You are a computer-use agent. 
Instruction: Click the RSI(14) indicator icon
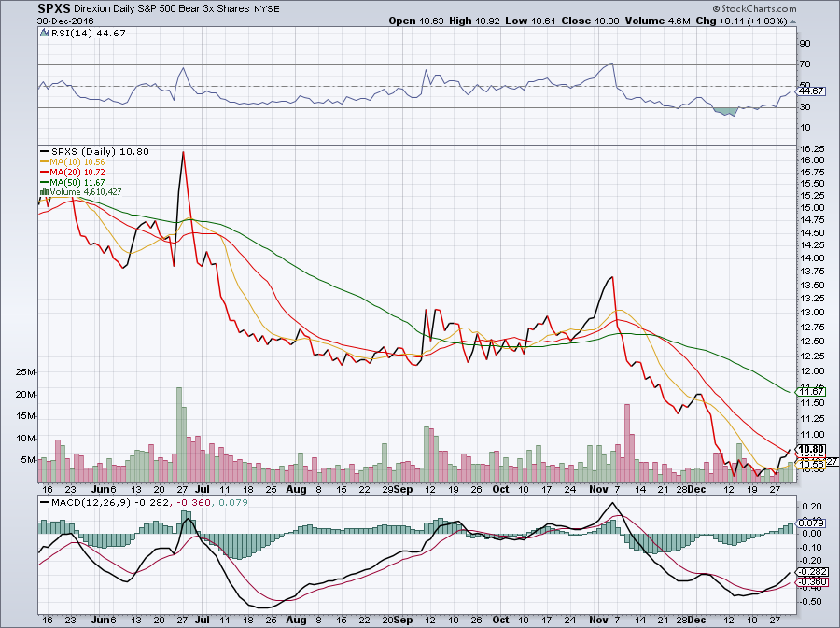[43, 33]
